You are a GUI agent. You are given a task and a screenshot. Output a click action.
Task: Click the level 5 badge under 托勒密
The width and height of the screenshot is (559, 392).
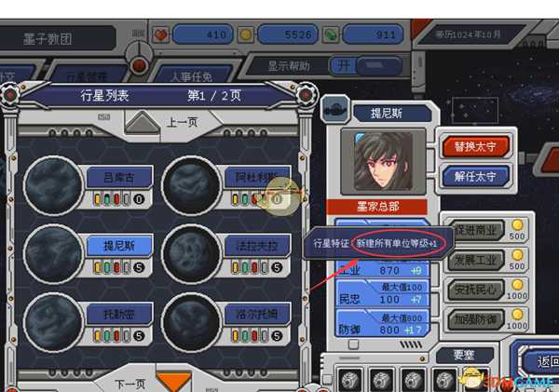(139, 336)
